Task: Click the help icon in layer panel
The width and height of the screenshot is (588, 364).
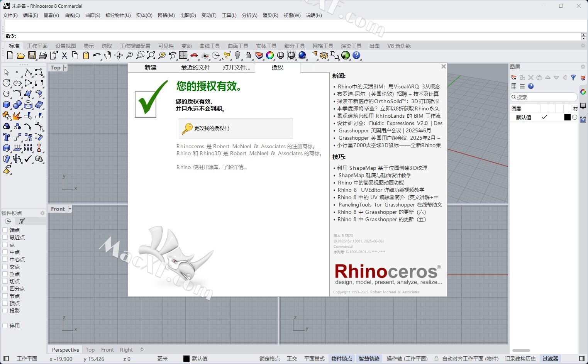Action: point(531,86)
